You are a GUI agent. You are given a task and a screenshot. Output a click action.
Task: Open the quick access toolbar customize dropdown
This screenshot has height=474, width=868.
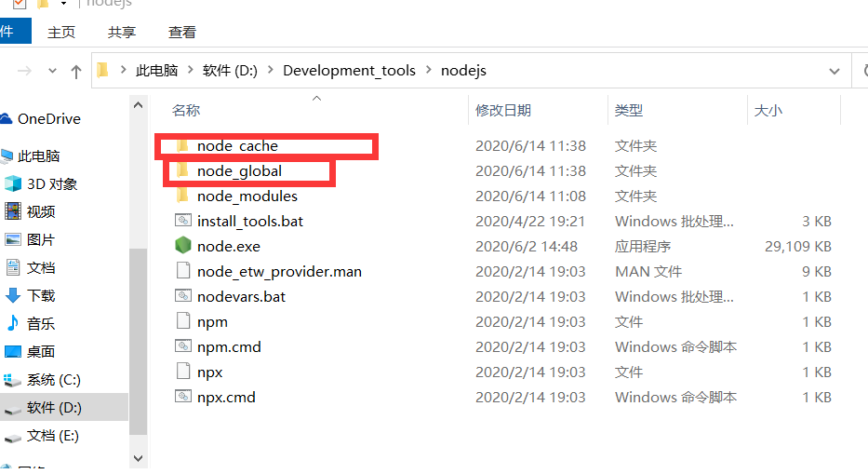63,4
